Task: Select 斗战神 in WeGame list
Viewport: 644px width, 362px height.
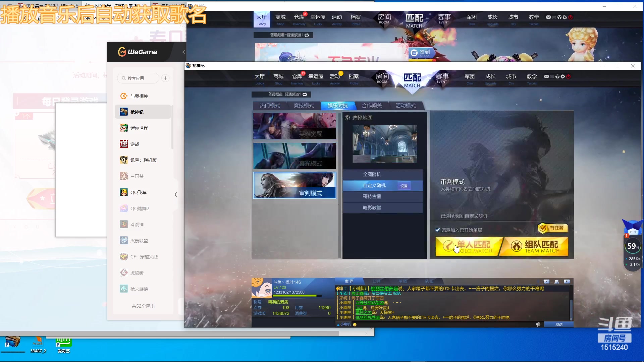Action: tap(143, 224)
